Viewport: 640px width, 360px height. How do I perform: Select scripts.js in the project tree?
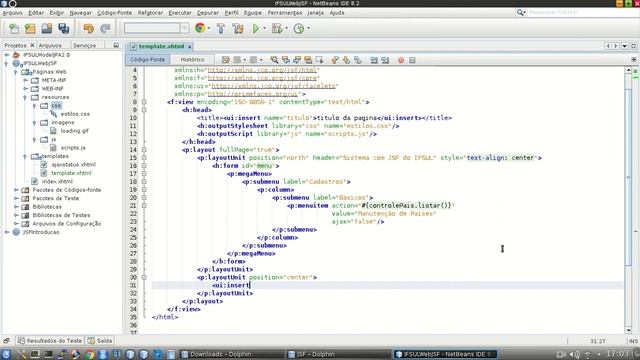(73, 148)
